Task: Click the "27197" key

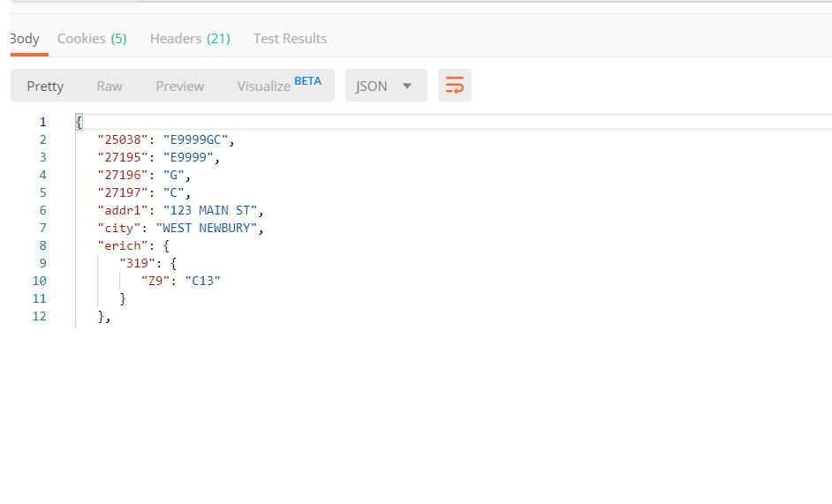Action: point(123,192)
